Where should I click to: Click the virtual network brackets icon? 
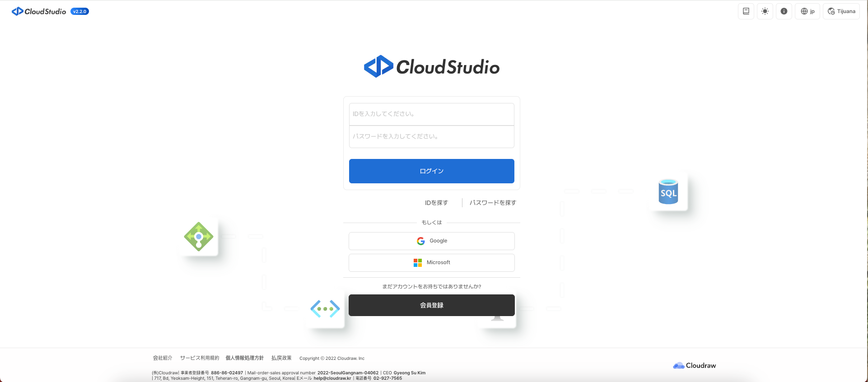[325, 309]
